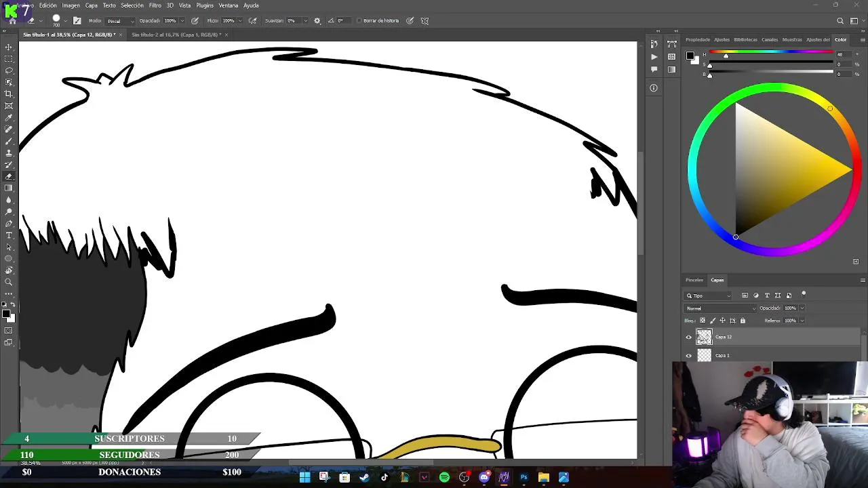Expand the layer Opacidad dropdown arrow

pyautogui.click(x=802, y=308)
